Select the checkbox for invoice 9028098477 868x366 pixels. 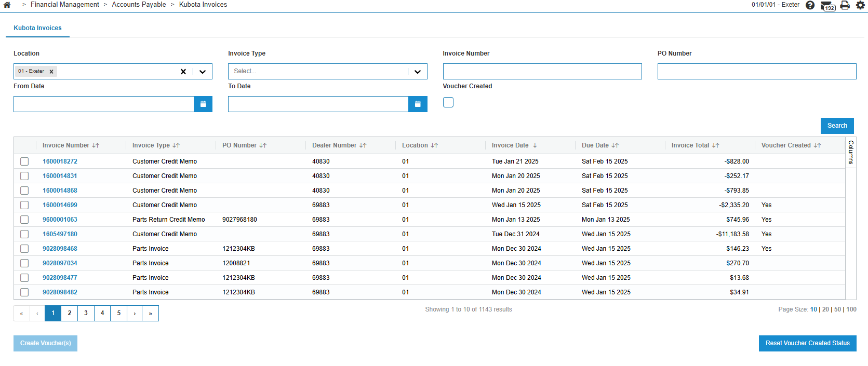pos(24,278)
